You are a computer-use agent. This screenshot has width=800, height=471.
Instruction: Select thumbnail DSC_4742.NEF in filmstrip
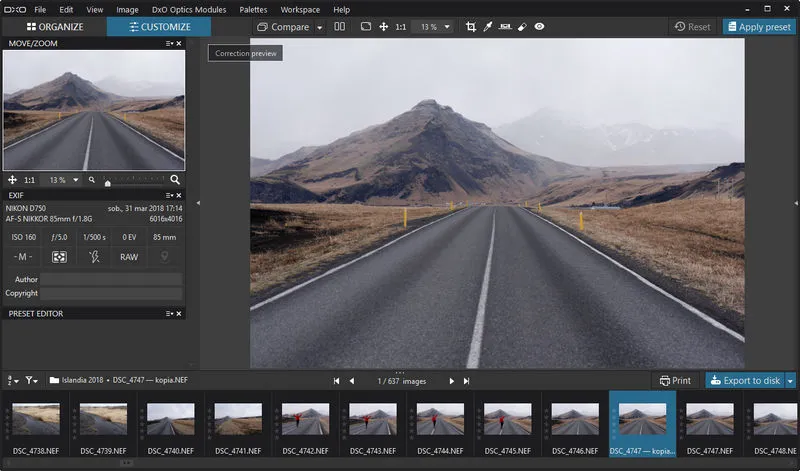point(305,418)
